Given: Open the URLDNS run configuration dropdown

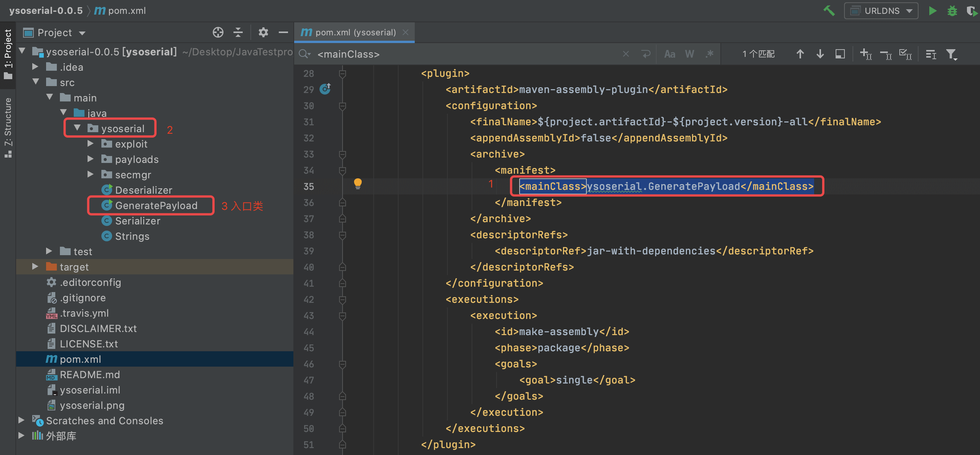Looking at the screenshot, I should [881, 11].
